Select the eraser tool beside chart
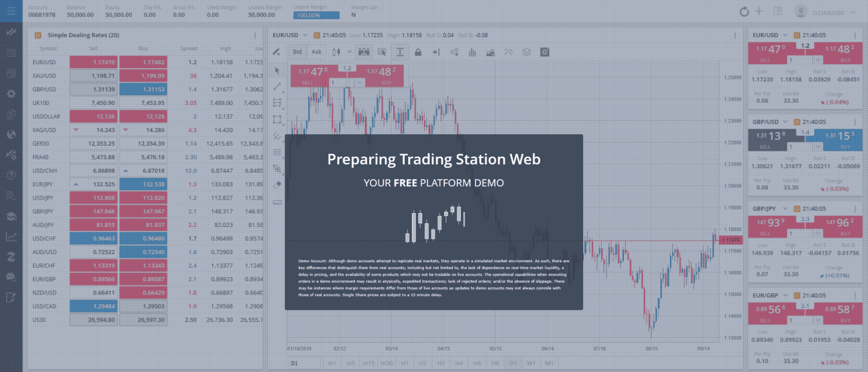This screenshot has height=372, width=868. pos(277,185)
